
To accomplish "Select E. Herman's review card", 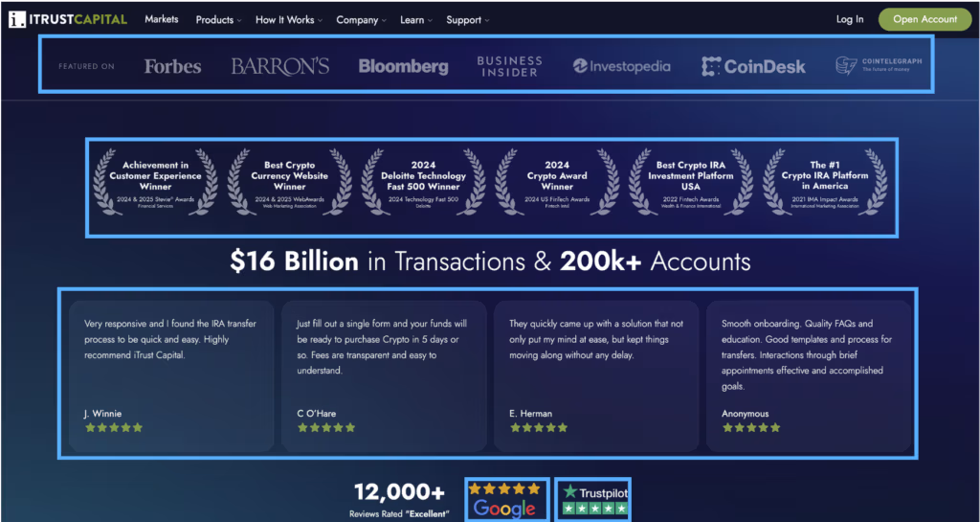I will 596,375.
